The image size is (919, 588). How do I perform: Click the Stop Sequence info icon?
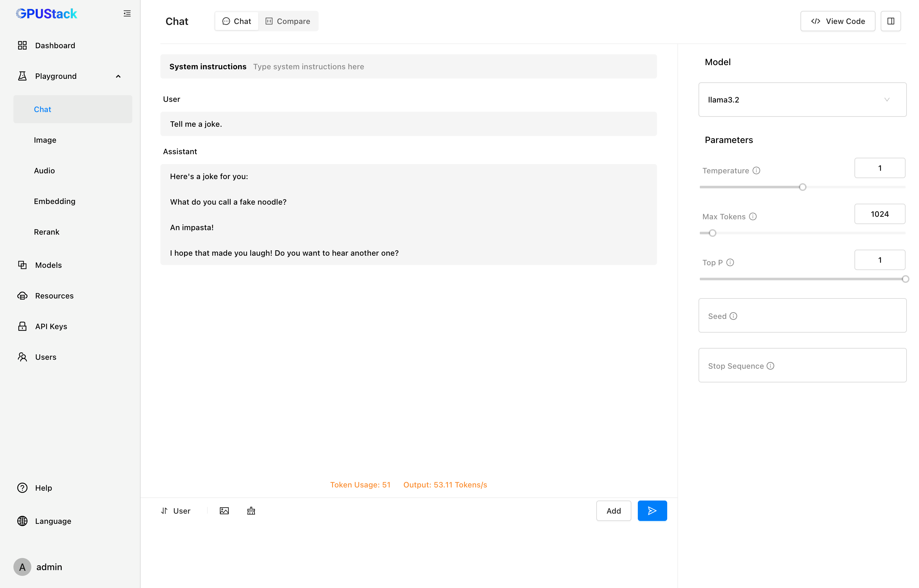[770, 366]
